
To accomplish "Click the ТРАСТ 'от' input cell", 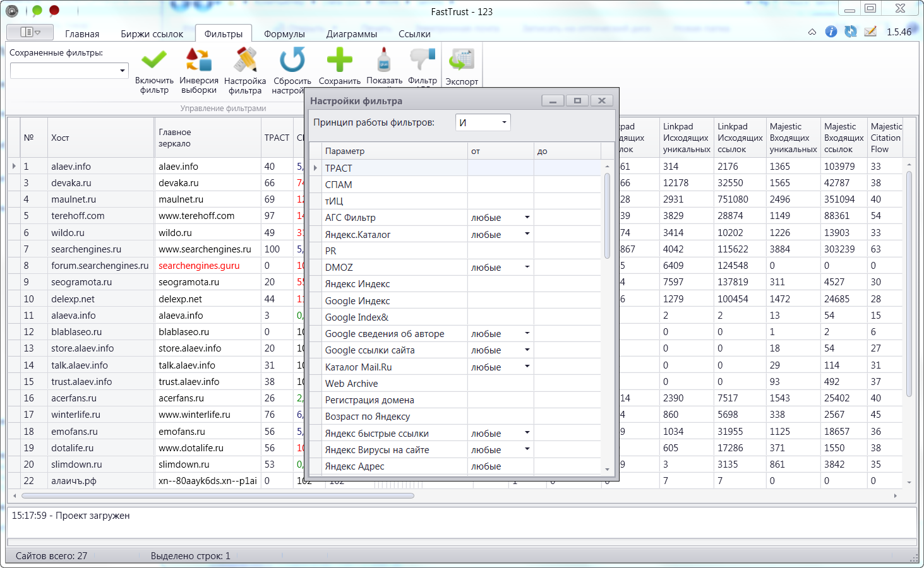I will point(500,169).
